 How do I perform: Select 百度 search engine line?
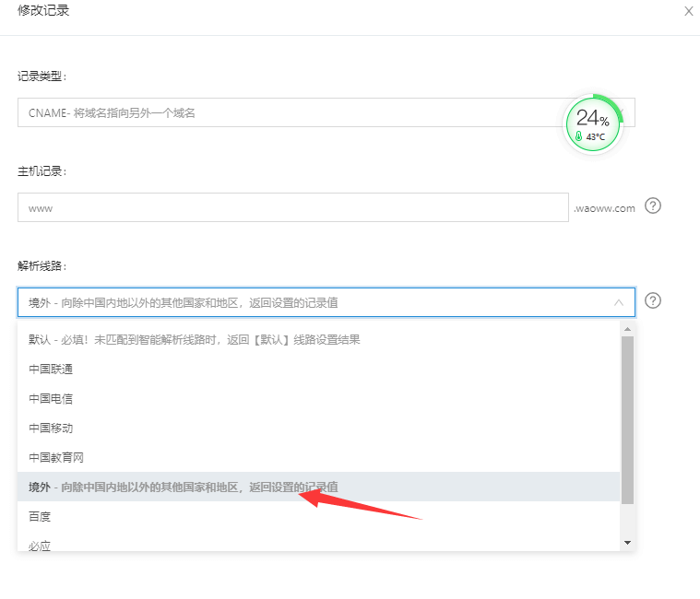319,516
